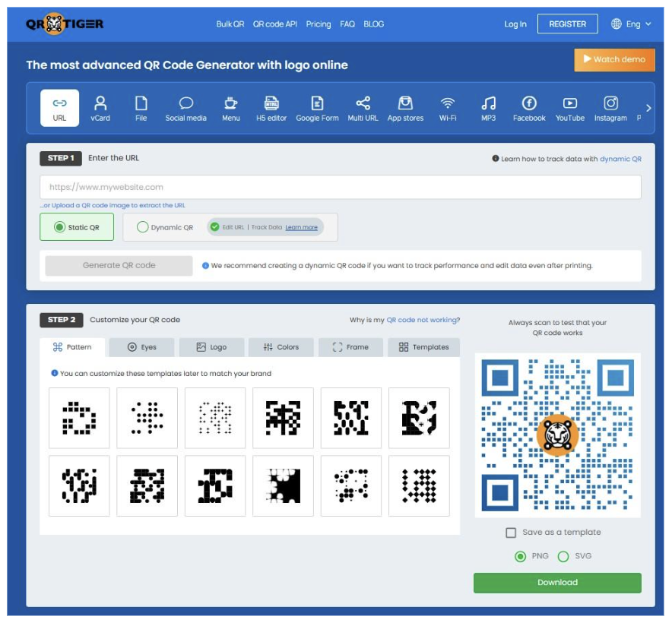Open the FAQ page
The height and width of the screenshot is (626, 672).
click(347, 24)
